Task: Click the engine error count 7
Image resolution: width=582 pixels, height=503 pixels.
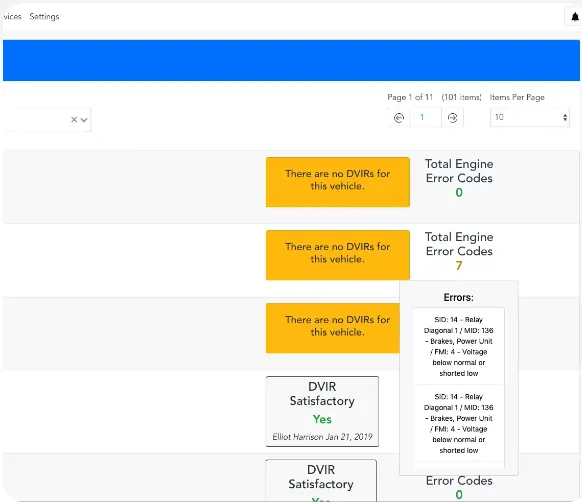Action: click(x=459, y=266)
